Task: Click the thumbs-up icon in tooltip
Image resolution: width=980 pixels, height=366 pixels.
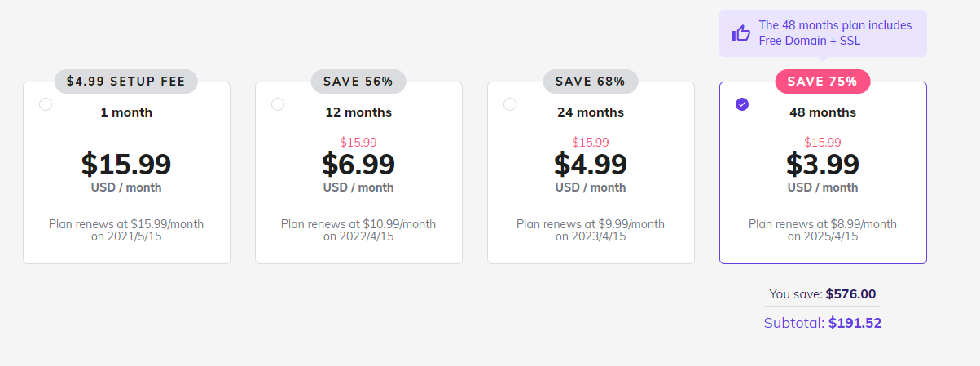Action: click(x=740, y=33)
